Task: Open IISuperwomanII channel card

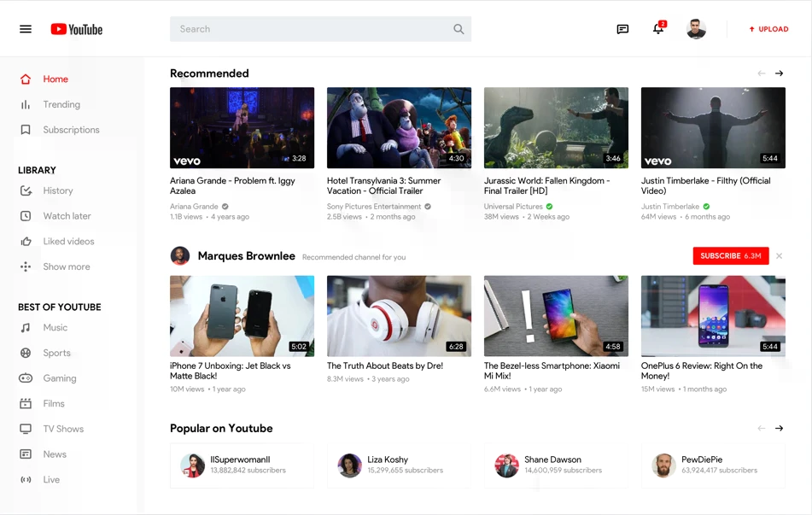Action: tap(242, 465)
